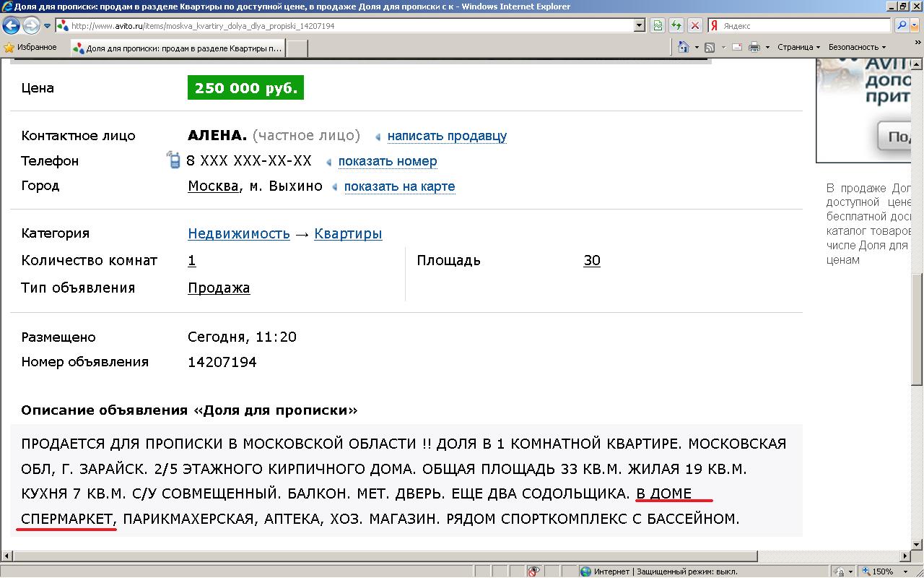The width and height of the screenshot is (924, 578).
Task: Click the red Stop loading icon
Action: [694, 26]
